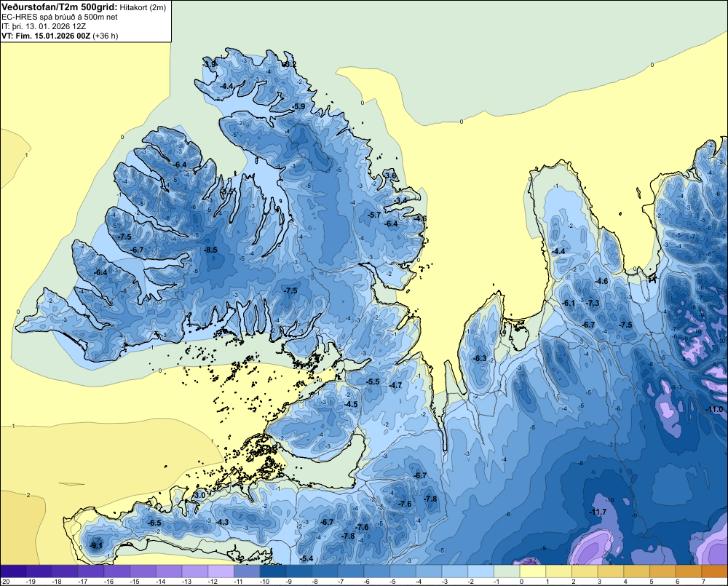The image size is (728, 586).
Task: Click the -5.5 temperature value
Action: tap(373, 381)
